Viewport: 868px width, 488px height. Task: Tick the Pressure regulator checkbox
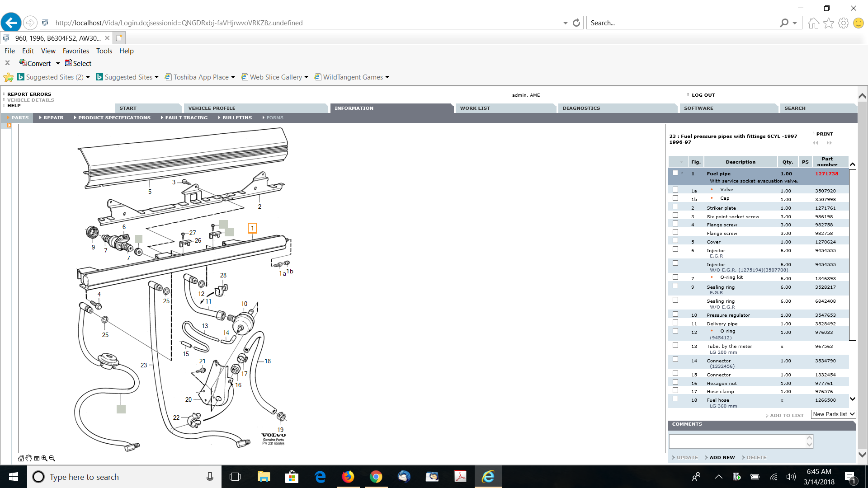coord(675,314)
